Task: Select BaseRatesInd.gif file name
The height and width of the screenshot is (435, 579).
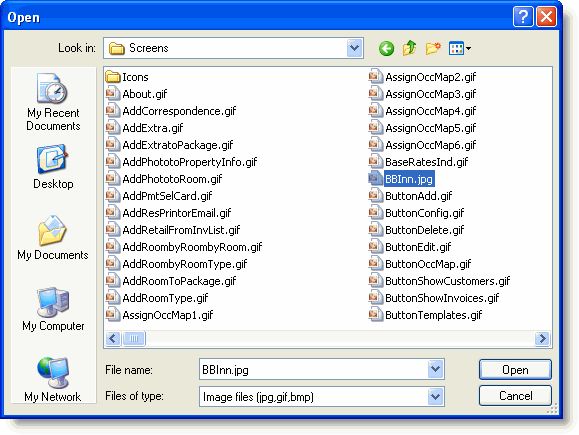Action: 426,162
